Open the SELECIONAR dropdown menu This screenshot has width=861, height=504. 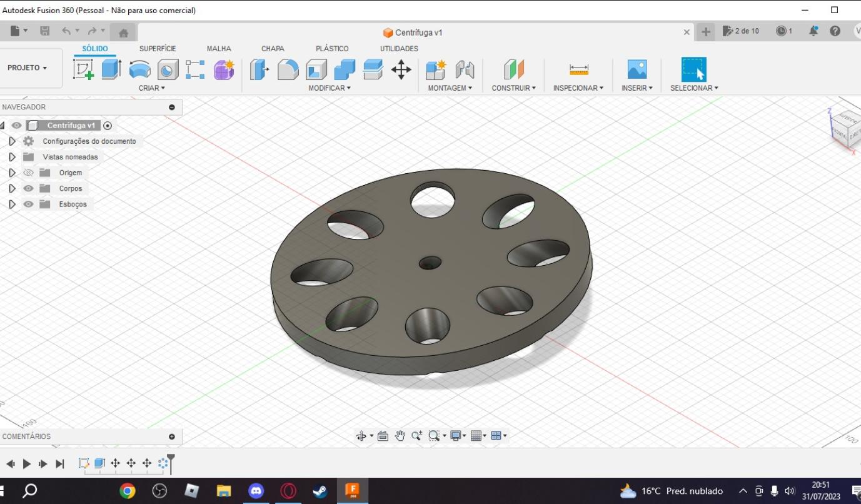[x=695, y=88]
